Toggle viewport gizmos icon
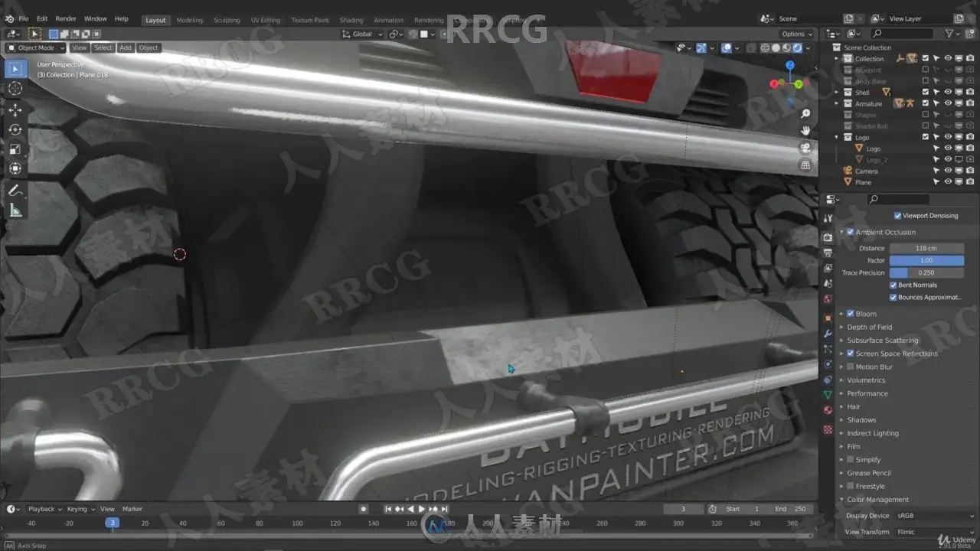This screenshot has height=551, width=980. [x=701, y=47]
